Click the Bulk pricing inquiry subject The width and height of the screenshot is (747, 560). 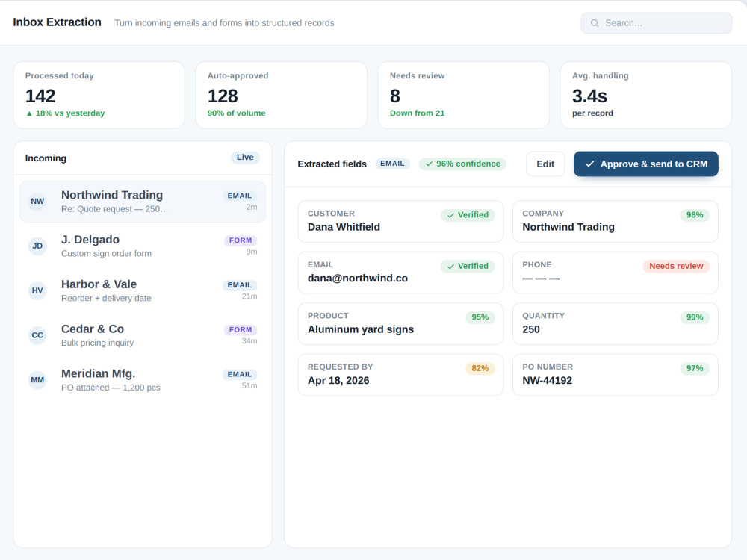pos(98,343)
